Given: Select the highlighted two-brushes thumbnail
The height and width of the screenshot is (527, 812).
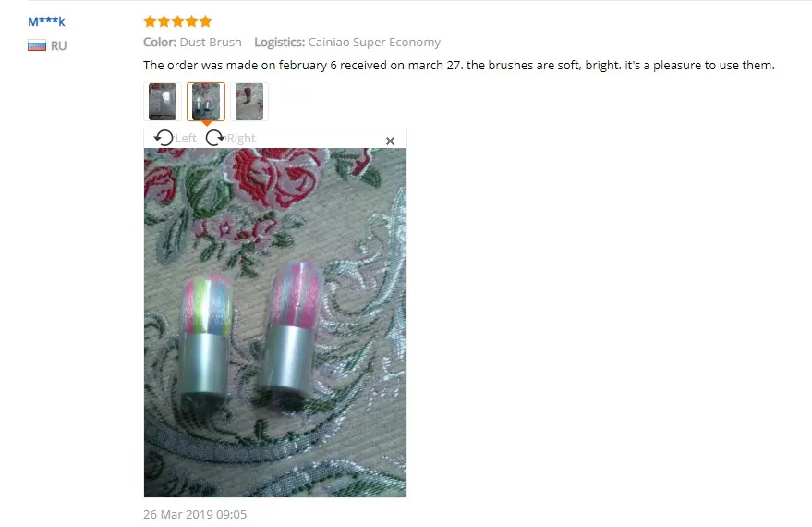Looking at the screenshot, I should tap(206, 102).
